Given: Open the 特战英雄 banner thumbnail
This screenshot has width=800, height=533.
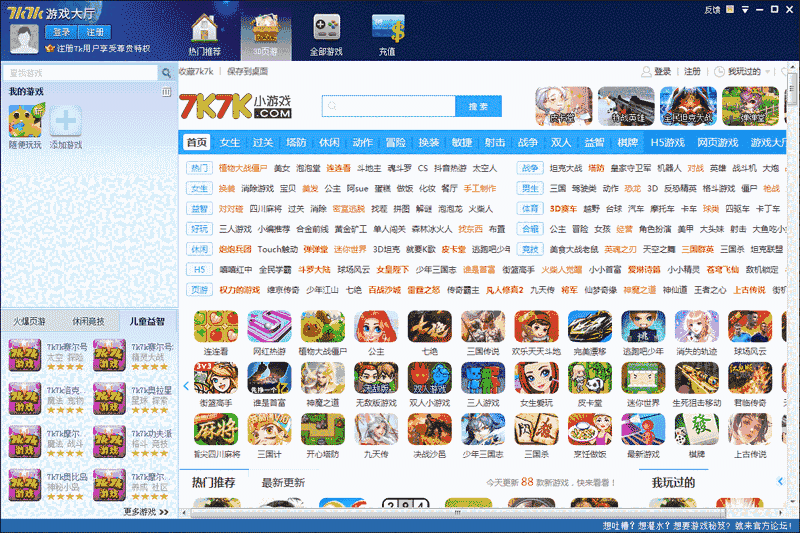Looking at the screenshot, I should 626,106.
